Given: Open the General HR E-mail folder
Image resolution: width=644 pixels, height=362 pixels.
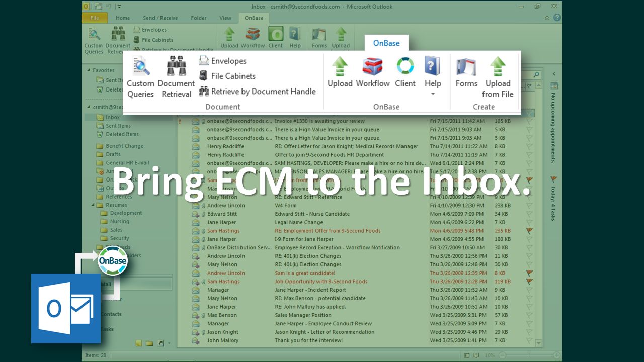Looking at the screenshot, I should pos(127,163).
